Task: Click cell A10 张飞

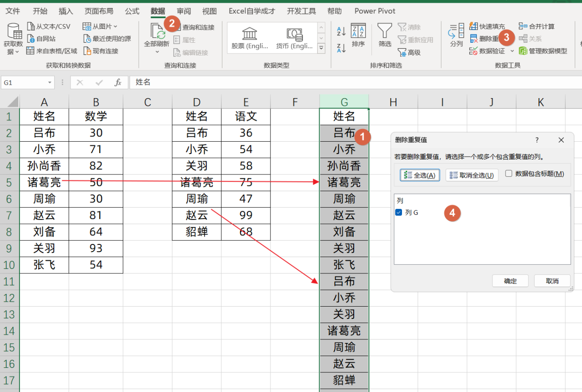Action: 44,265
